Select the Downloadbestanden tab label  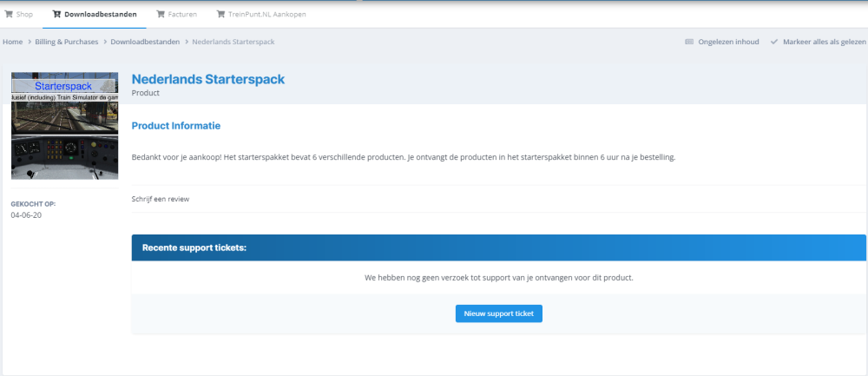pyautogui.click(x=100, y=14)
